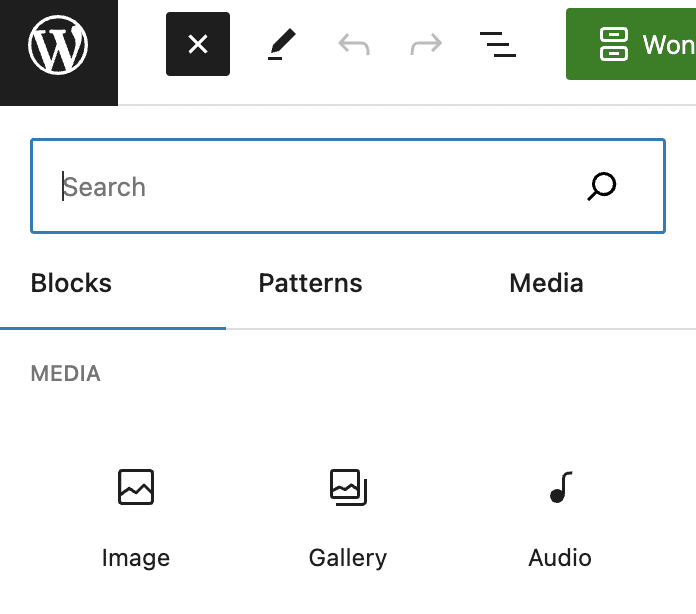Select the pencil Tools icon
The height and width of the screenshot is (614, 696).
[x=282, y=44]
